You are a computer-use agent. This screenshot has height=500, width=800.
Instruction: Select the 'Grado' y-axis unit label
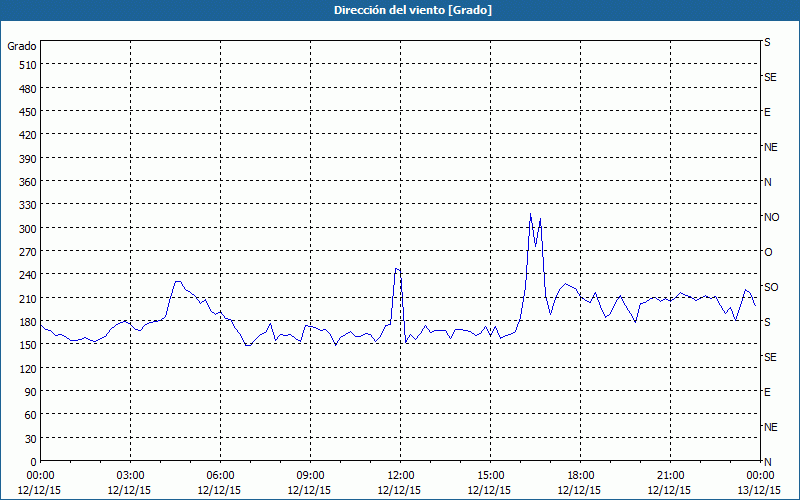coord(22,46)
